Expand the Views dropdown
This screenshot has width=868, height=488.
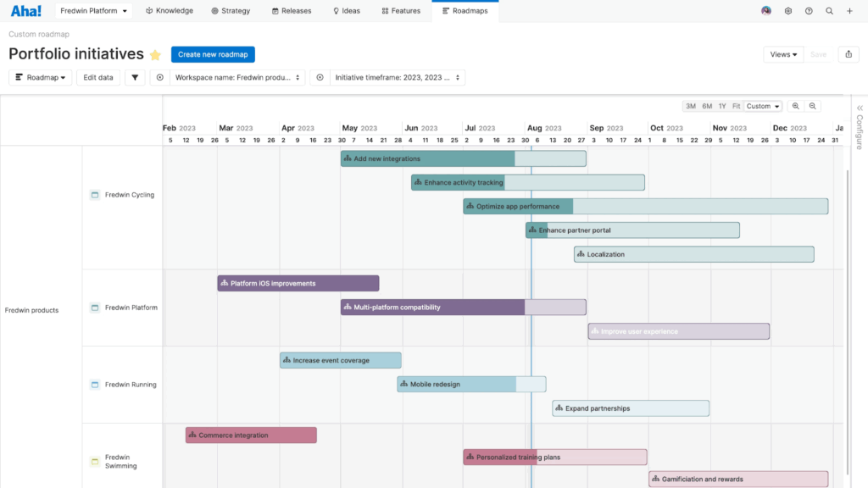point(784,54)
